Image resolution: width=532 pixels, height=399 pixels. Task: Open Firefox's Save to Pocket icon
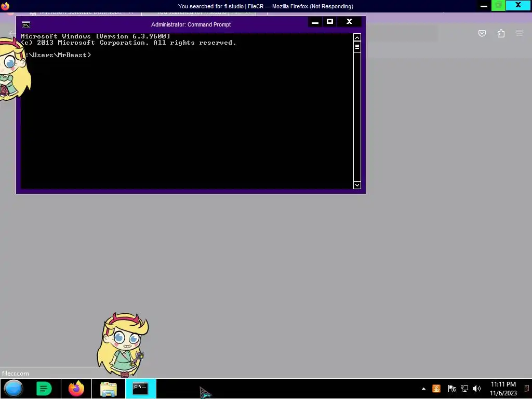point(482,33)
